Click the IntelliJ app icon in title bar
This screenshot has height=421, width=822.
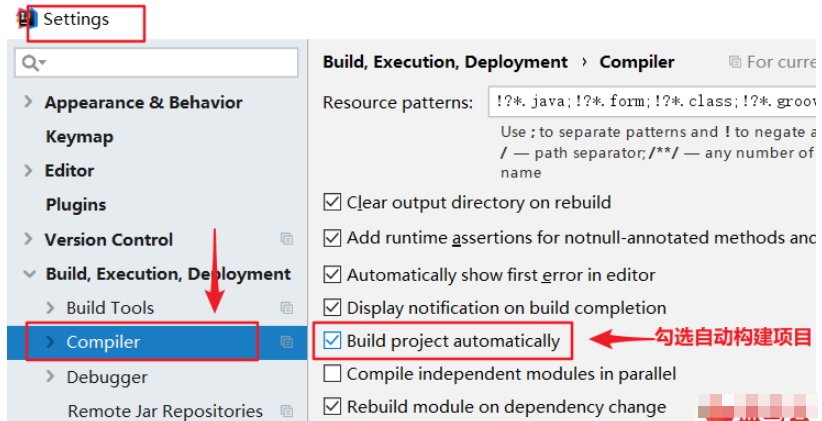click(27, 19)
